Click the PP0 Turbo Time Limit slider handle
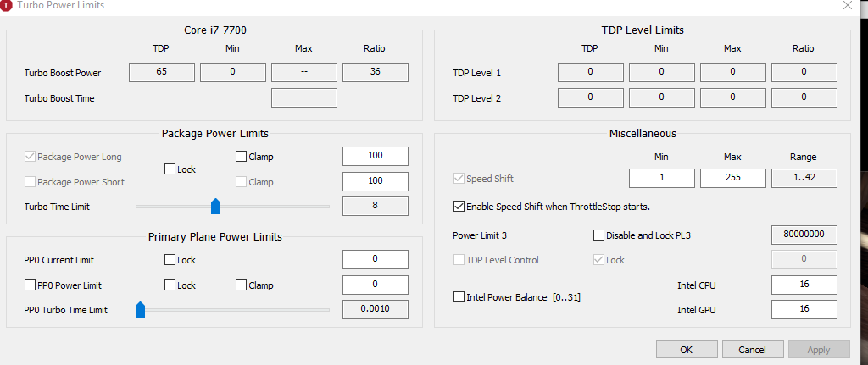This screenshot has width=868, height=365. click(140, 310)
